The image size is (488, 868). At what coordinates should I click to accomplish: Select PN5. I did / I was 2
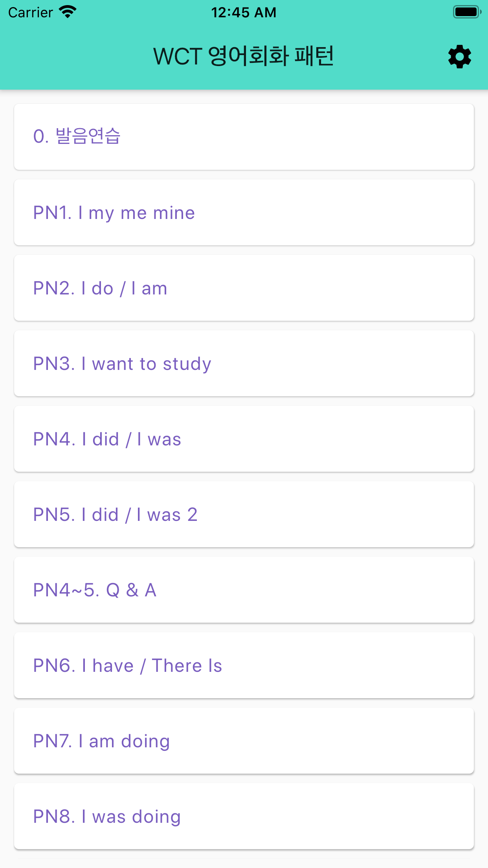tap(244, 514)
